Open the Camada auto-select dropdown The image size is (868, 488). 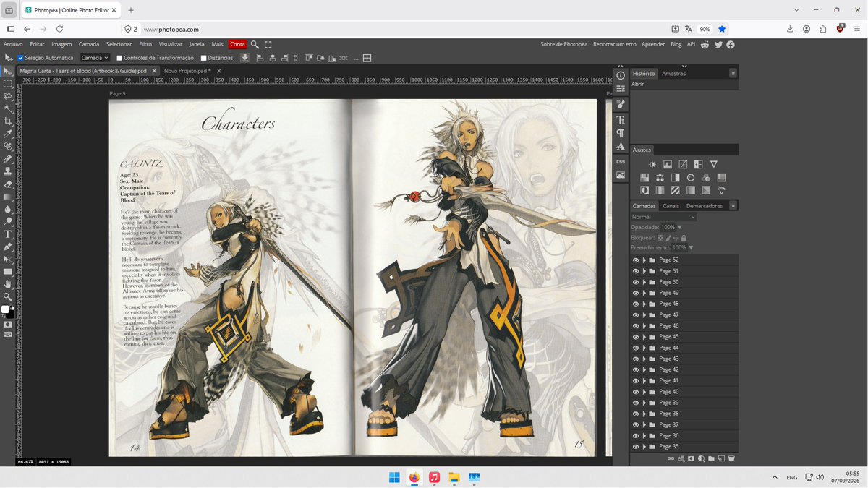tap(94, 58)
